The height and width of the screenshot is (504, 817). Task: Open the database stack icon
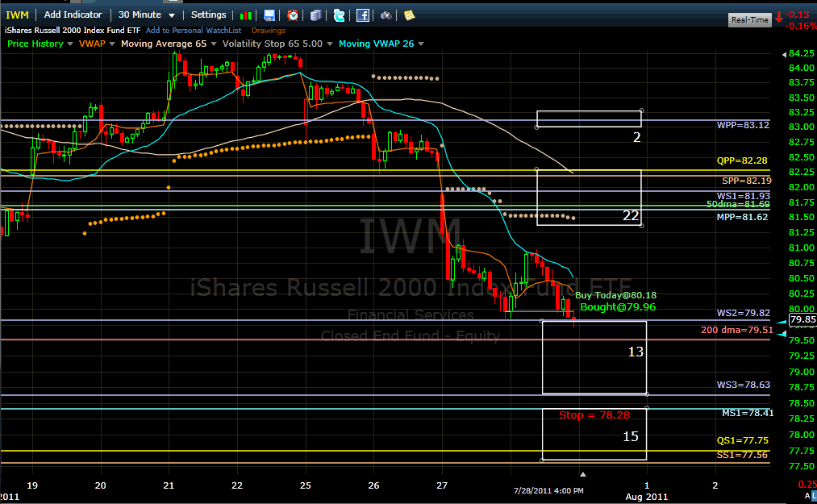(316, 15)
